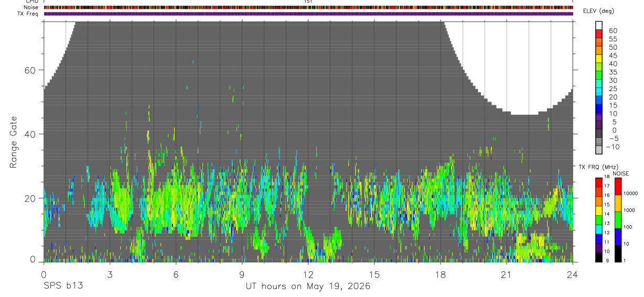
Task: Pick the red top segment of TX FRQ colorbar
Action: tap(599, 182)
